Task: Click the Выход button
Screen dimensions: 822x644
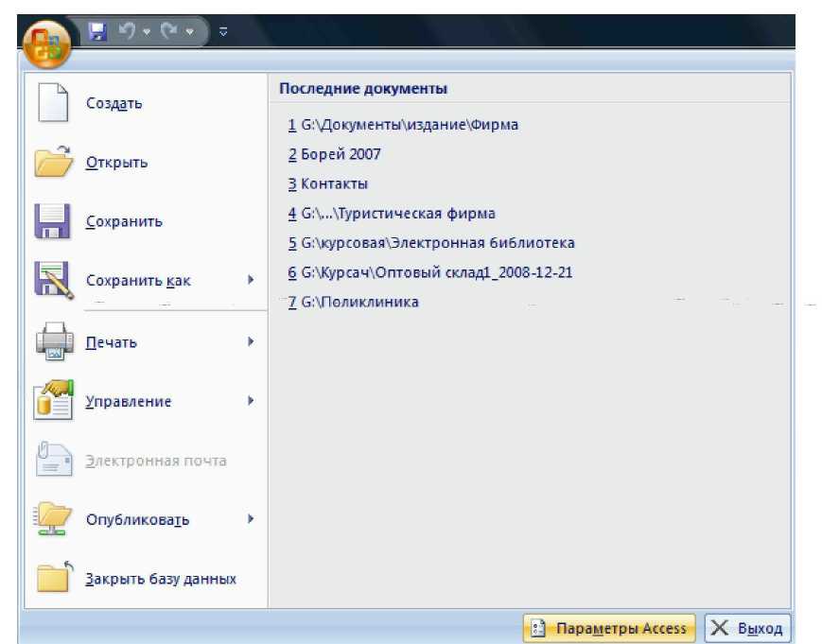Action: [x=747, y=628]
